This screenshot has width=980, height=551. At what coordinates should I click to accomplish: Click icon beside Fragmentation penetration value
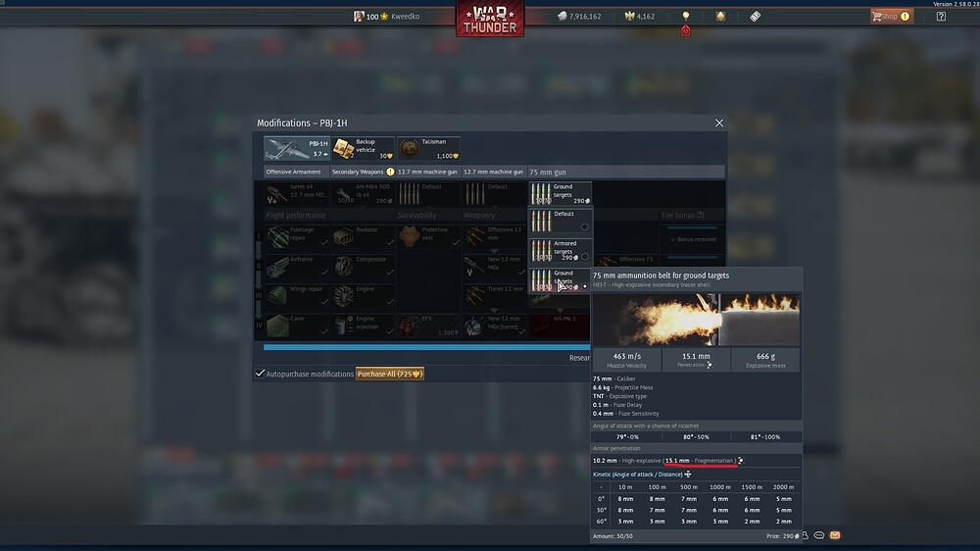point(741,461)
